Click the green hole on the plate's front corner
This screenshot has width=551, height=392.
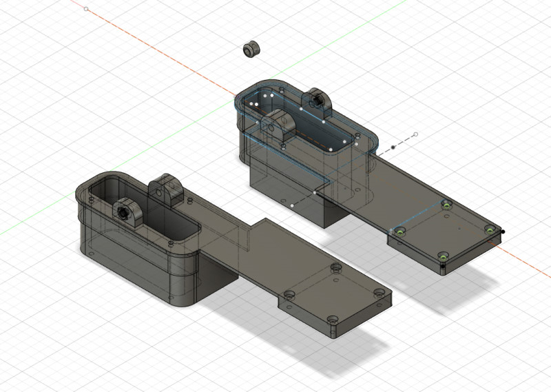(x=444, y=257)
